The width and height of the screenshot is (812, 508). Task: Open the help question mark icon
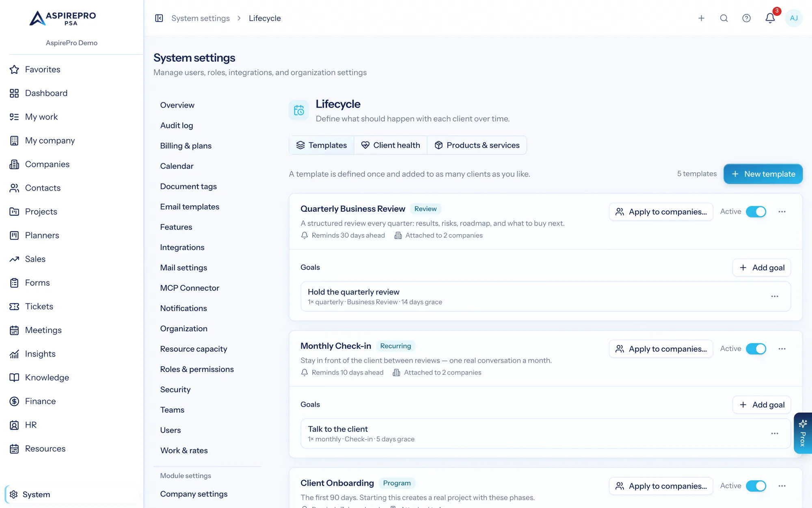[746, 18]
